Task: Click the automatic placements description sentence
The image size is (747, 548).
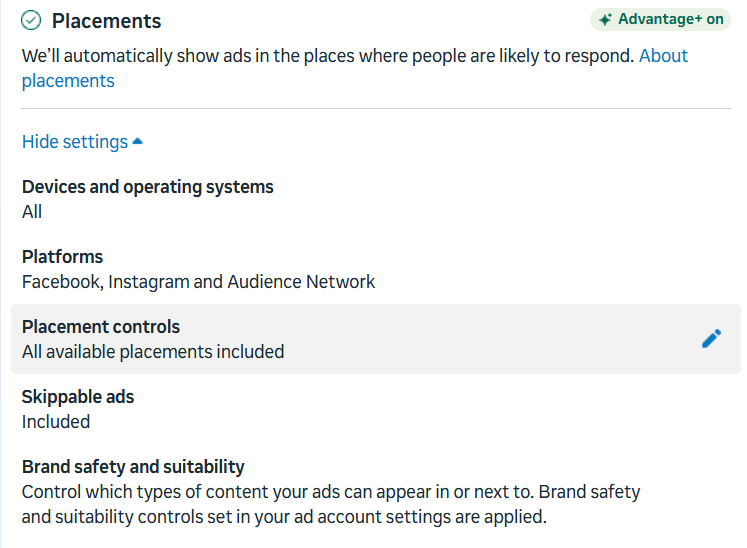Action: [328, 56]
